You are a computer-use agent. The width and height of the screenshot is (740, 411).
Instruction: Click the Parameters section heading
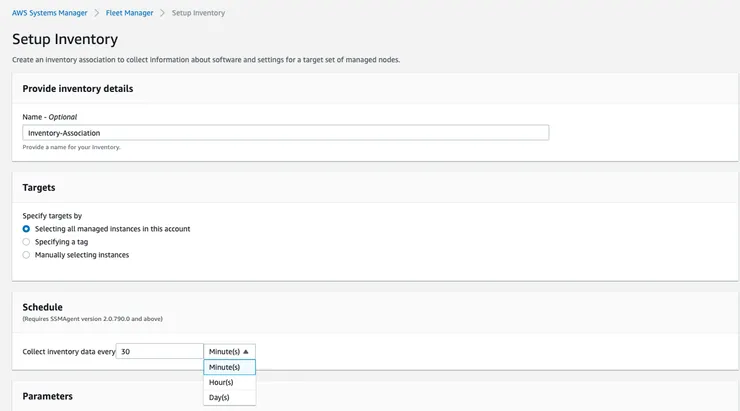(x=47, y=396)
